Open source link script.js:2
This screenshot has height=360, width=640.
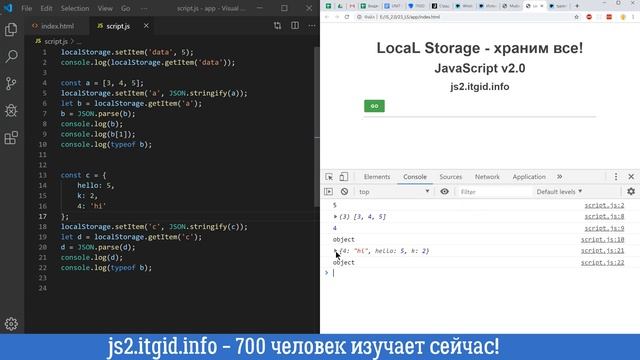(x=604, y=205)
